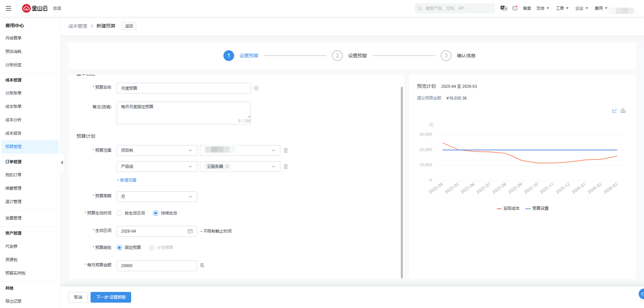This screenshot has width=644, height=308.
Task: Add a scope with 新增范围 link
Action: point(126,180)
